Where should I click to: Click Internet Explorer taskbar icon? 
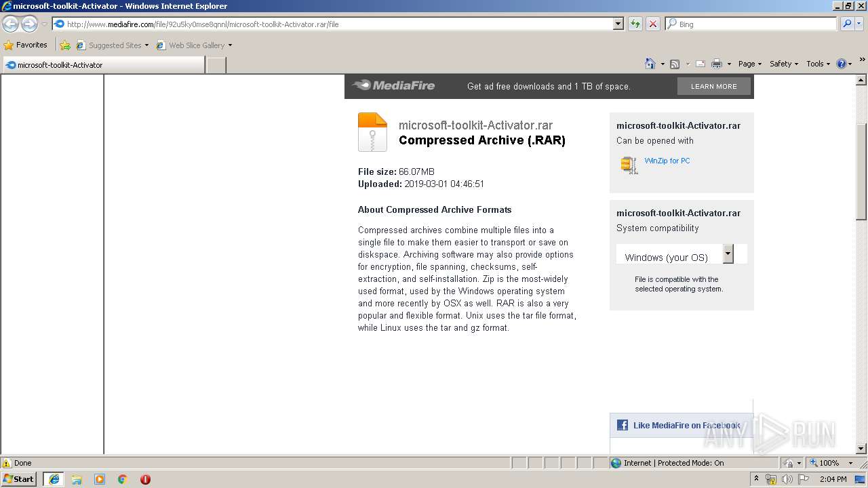point(54,479)
